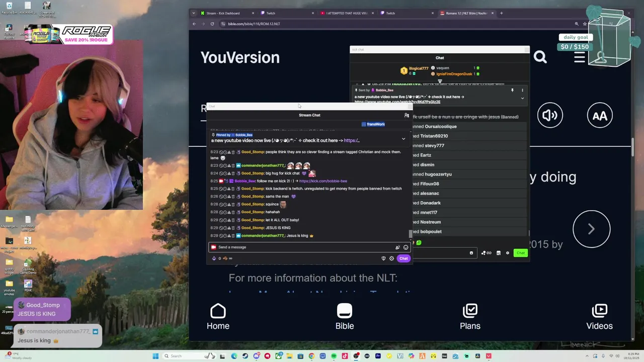This screenshot has width=644, height=362.
Task: Open emote picker in Twitch chat input
Action: pyautogui.click(x=406, y=247)
